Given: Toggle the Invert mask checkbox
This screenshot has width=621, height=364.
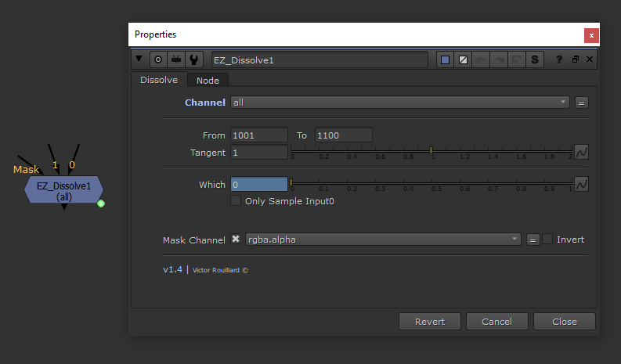Looking at the screenshot, I should point(547,240).
